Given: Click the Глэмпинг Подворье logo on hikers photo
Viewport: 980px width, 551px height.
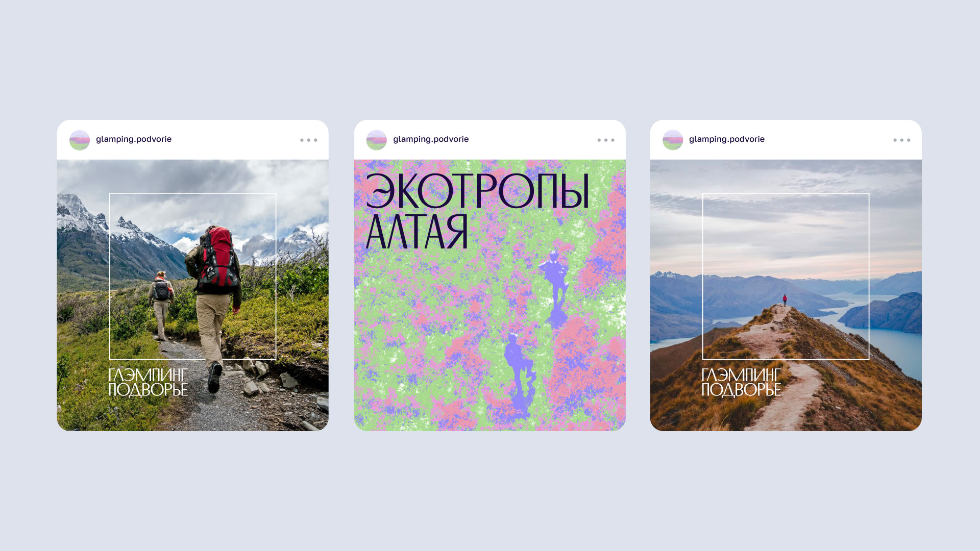Looking at the screenshot, I should (x=148, y=383).
